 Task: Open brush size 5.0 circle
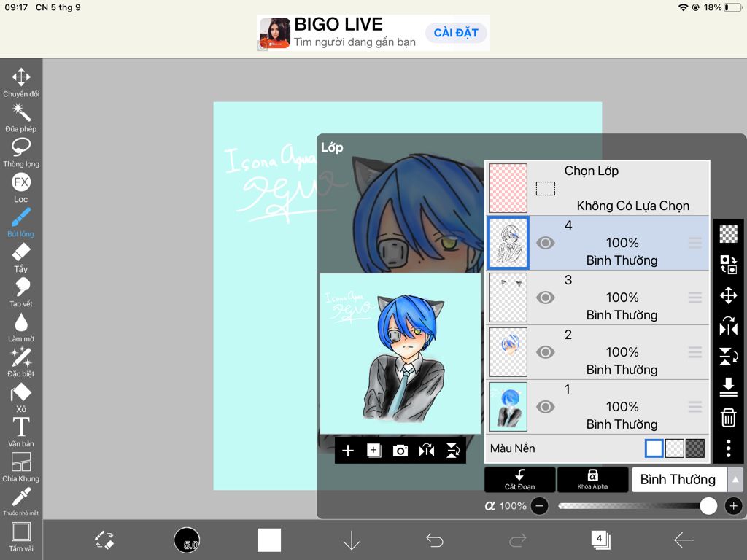point(187,540)
